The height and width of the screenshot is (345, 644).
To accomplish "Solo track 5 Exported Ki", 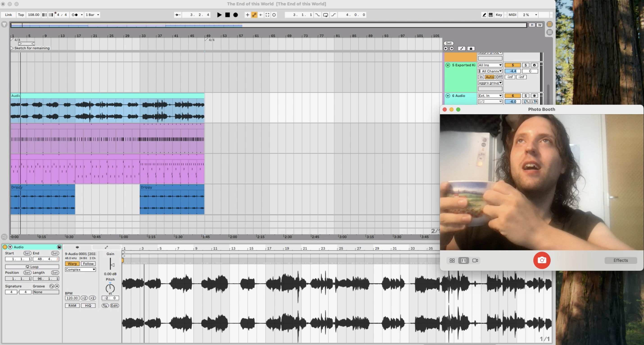I will (x=526, y=65).
